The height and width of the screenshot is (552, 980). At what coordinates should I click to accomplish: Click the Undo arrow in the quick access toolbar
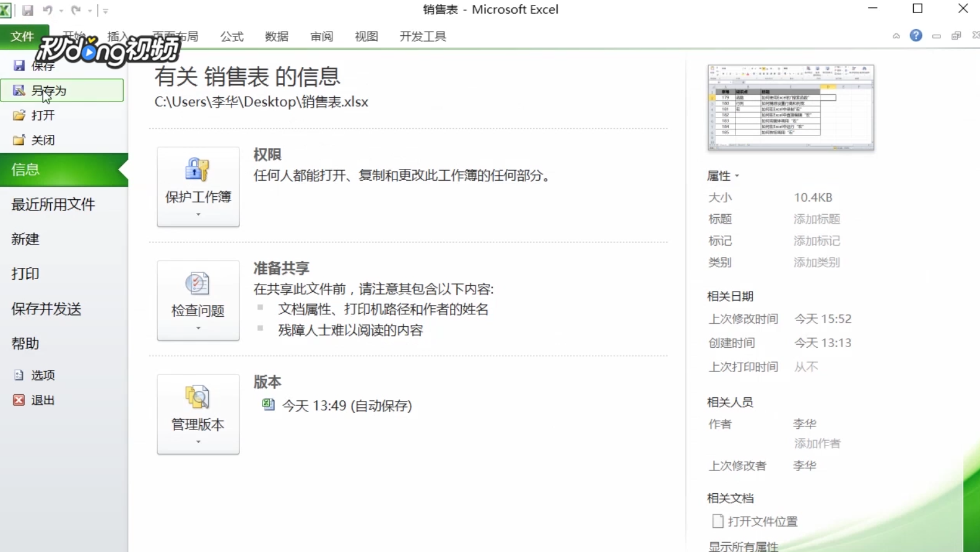(x=48, y=10)
